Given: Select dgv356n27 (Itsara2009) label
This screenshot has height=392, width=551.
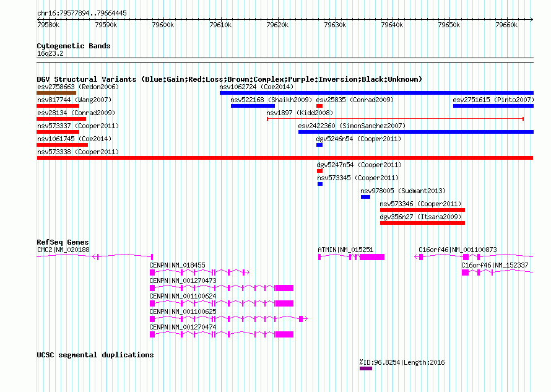Looking at the screenshot, I should (x=420, y=217).
